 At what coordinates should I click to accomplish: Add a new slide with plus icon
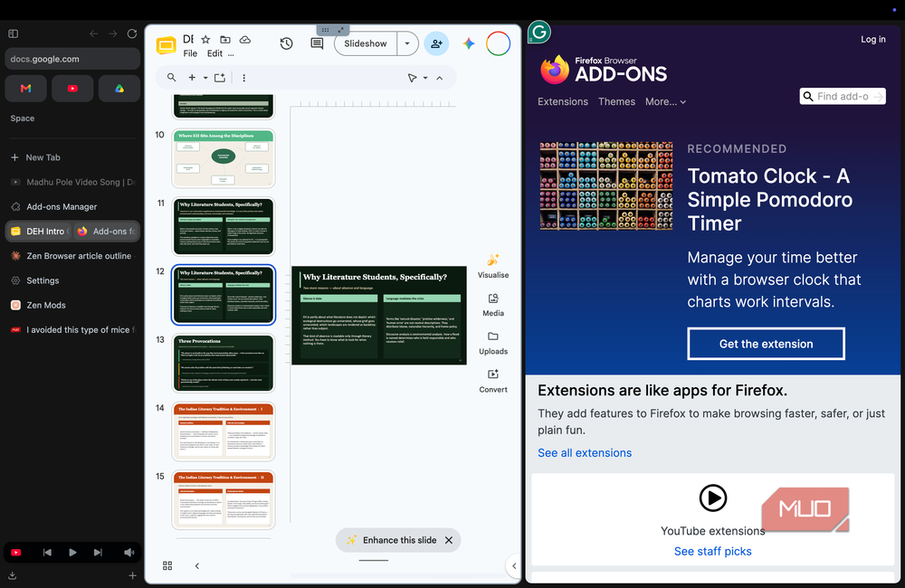point(192,77)
